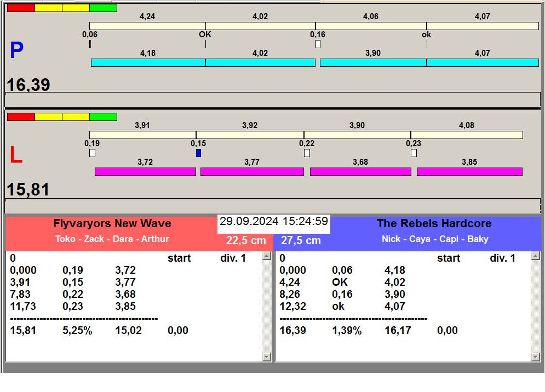
Task: Click the green start light in lane P
Action: coord(103,8)
